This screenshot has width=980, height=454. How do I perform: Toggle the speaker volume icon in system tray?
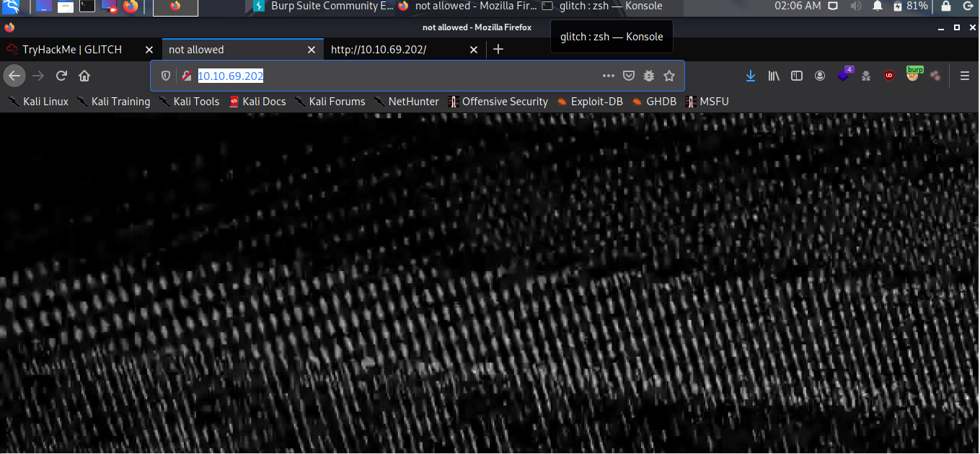[856, 6]
